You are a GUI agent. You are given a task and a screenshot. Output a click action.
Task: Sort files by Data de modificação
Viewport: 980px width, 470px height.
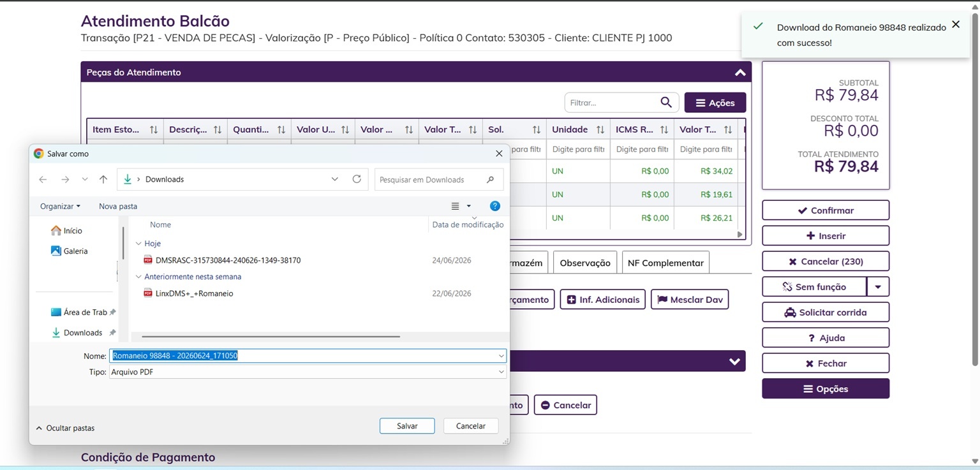(x=468, y=224)
